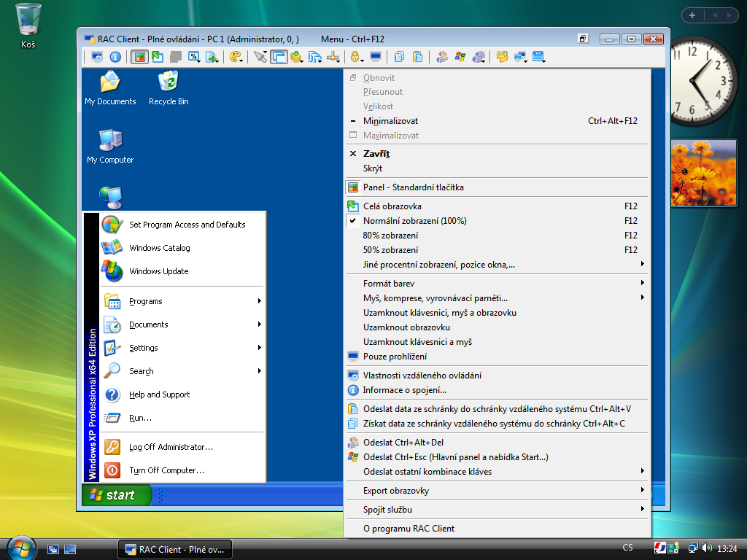Open percent zoom view toolbar icon
The width and height of the screenshot is (747, 560).
point(194,57)
